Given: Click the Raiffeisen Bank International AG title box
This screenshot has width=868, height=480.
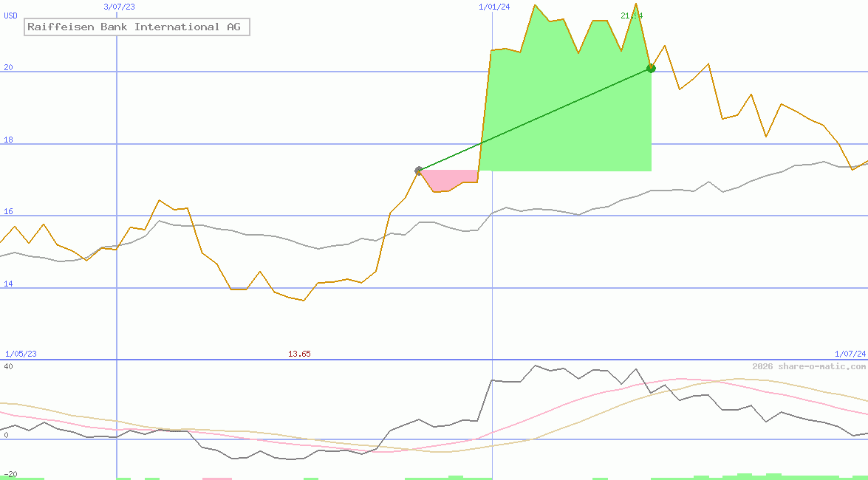Looking at the screenshot, I should pos(137,27).
